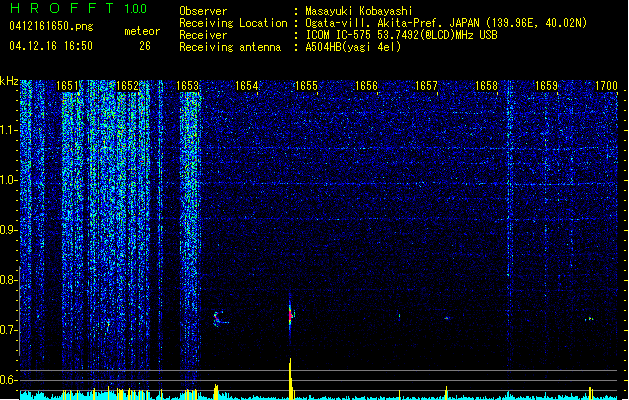The width and height of the screenshot is (629, 400).
Task: Click the 1652 time marker
Action: pyautogui.click(x=127, y=86)
